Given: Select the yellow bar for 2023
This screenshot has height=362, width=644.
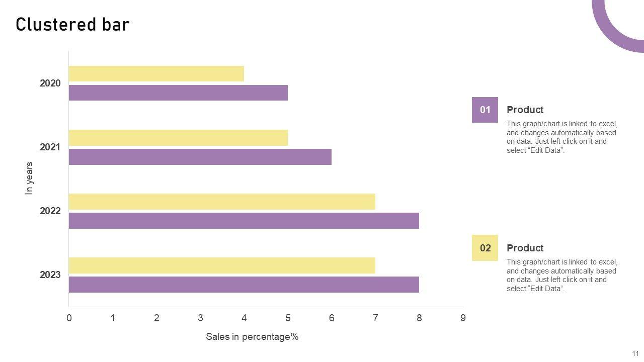Looking at the screenshot, I should pos(222,265).
